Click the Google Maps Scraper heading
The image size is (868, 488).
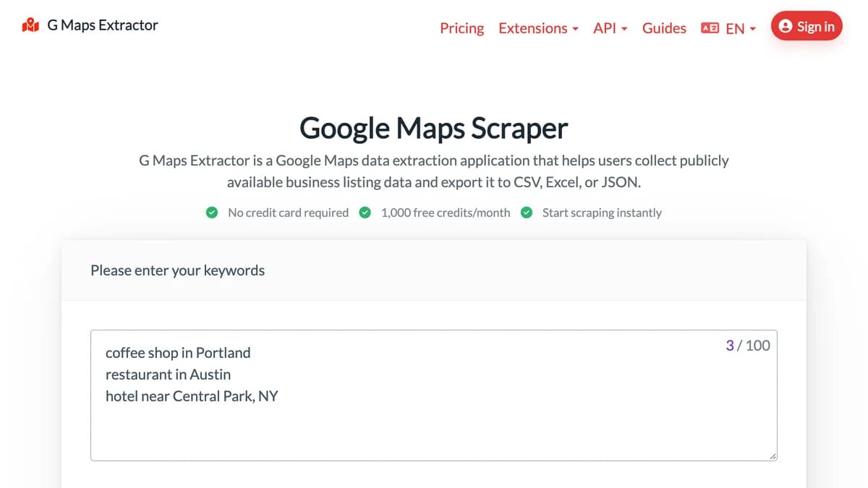434,128
